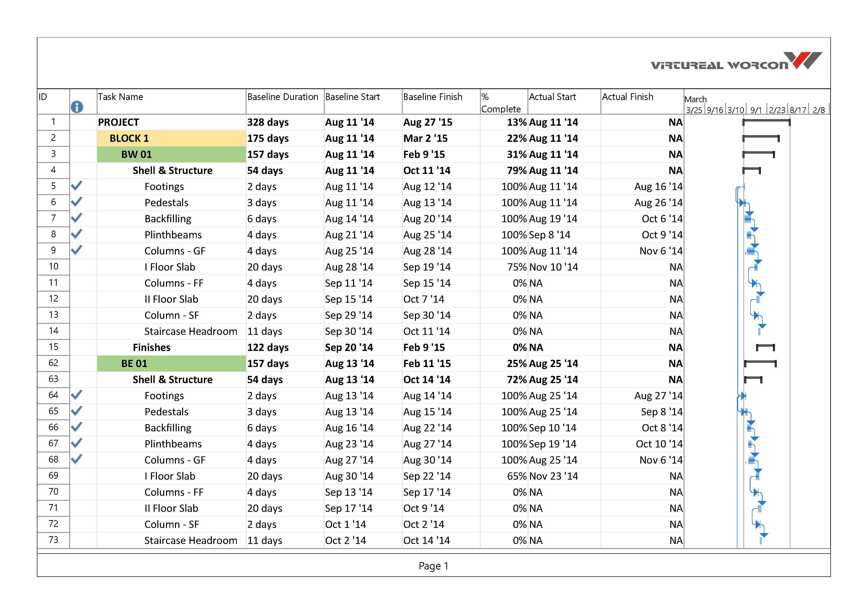Image resolution: width=868 pixels, height=614 pixels.
Task: Click the % Complete column header
Action: [501, 103]
